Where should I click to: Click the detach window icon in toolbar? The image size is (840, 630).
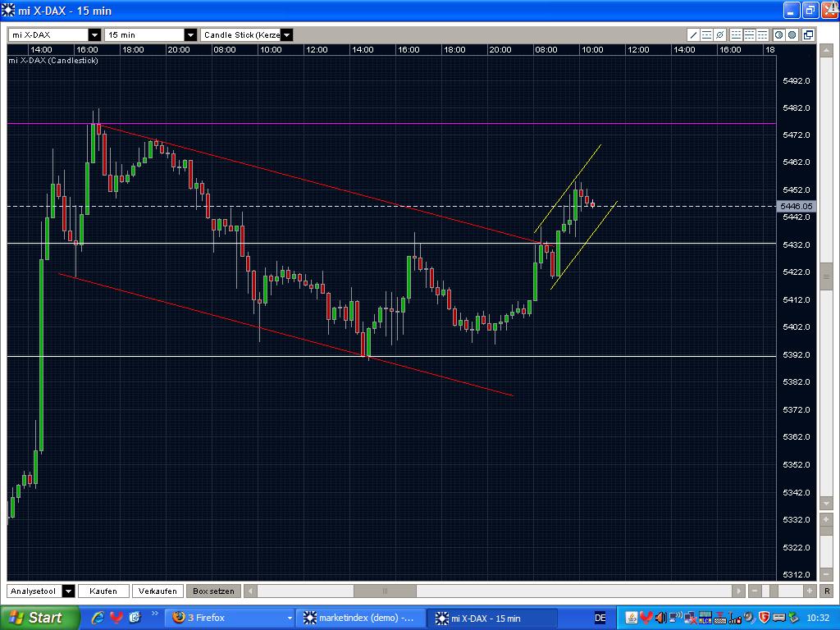pyautogui.click(x=808, y=34)
